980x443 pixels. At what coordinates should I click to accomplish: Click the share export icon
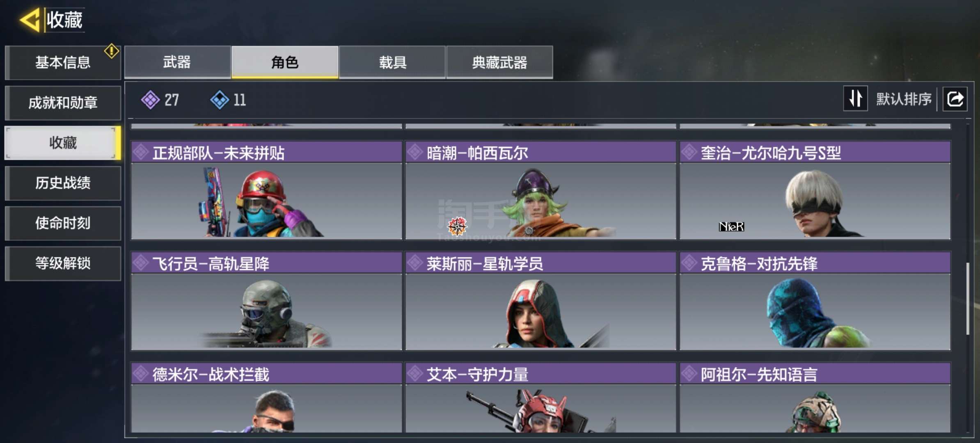pos(955,99)
